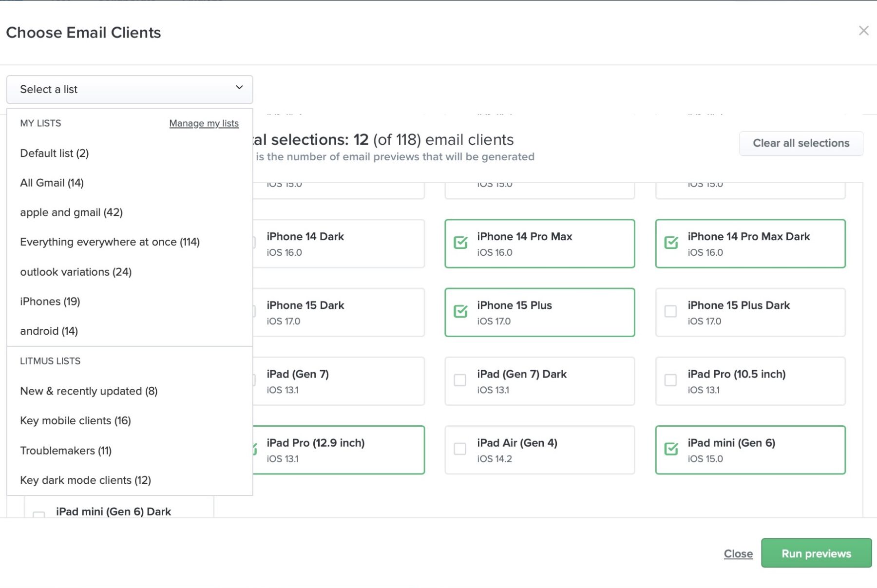The image size is (877, 588).
Task: Close the Choose Email Clients dialog
Action: pyautogui.click(x=863, y=31)
